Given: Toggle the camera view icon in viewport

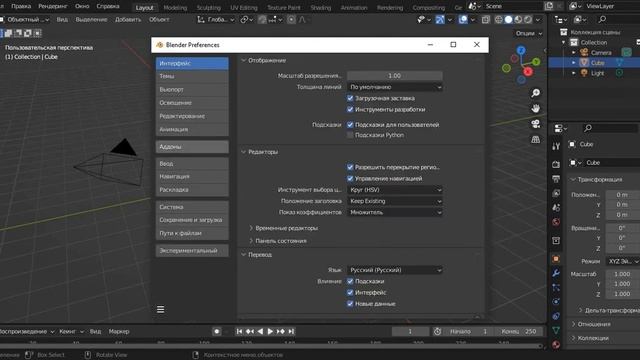Looking at the screenshot, I should tap(536, 124).
